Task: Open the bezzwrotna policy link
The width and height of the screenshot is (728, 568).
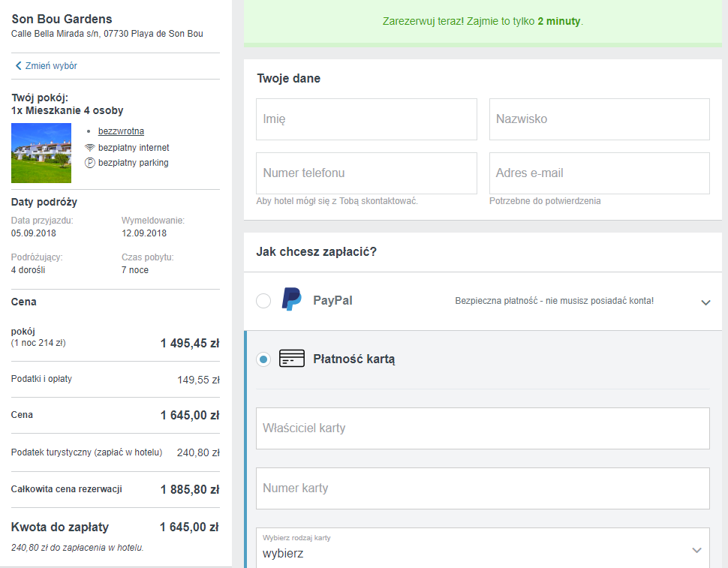Action: tap(121, 131)
